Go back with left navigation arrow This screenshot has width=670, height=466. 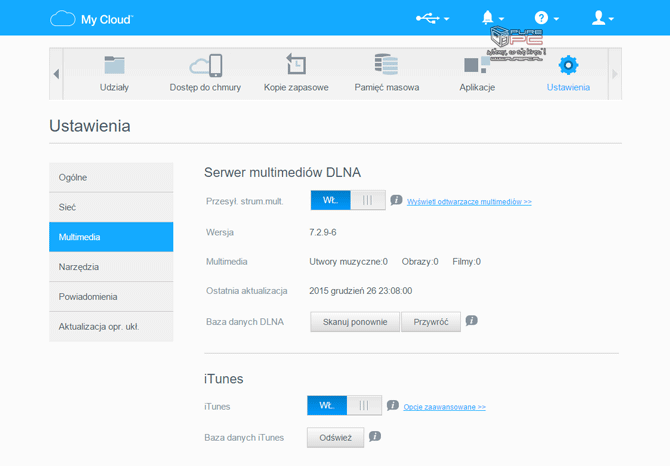tap(56, 74)
